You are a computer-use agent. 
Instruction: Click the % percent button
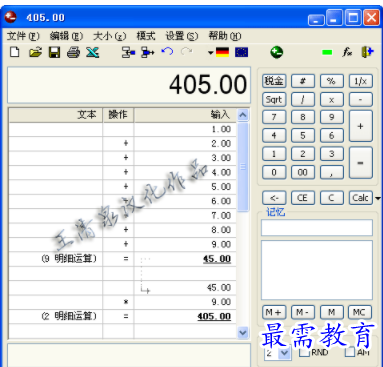click(x=331, y=81)
